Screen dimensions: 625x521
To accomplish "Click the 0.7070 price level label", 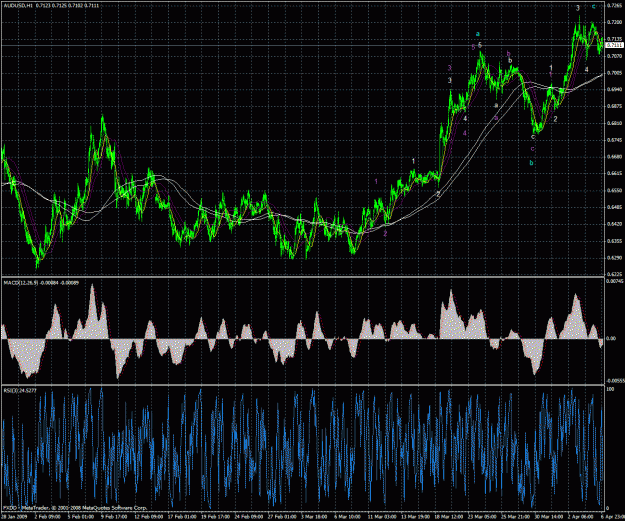I will [613, 56].
